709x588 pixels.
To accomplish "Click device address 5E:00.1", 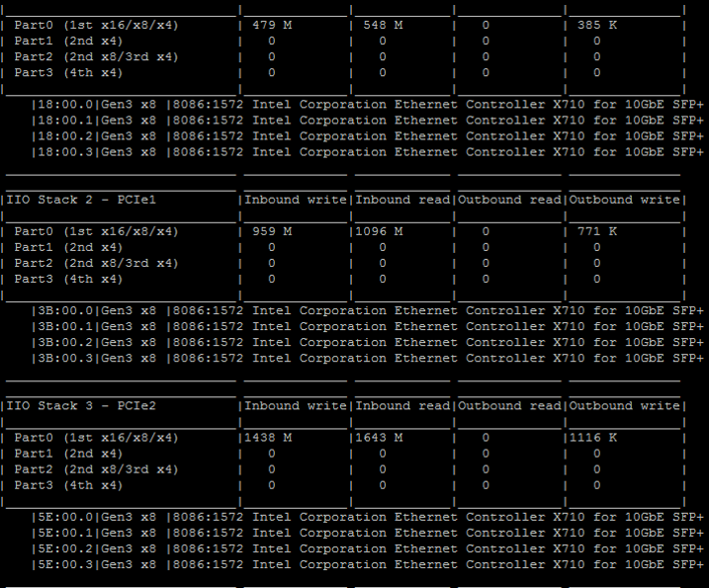I will click(x=65, y=533).
